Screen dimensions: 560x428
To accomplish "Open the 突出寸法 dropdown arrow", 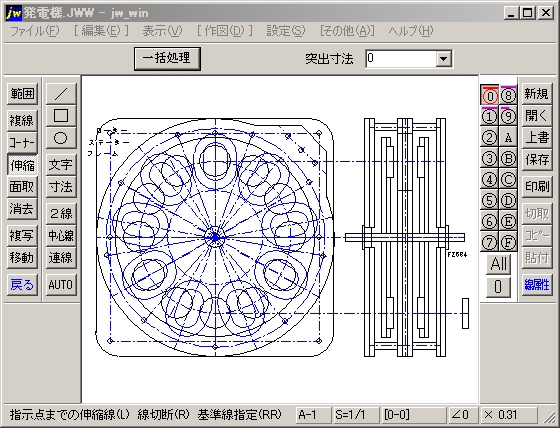I will click(x=443, y=59).
